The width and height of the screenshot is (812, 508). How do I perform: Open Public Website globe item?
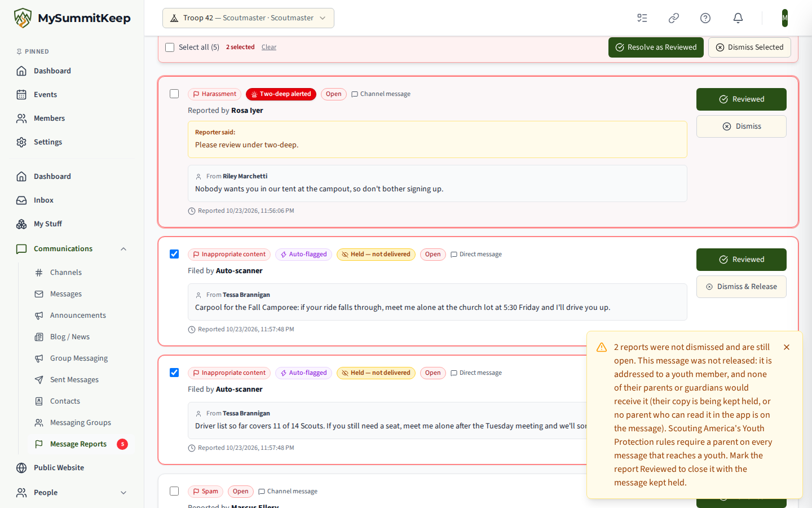point(72,468)
